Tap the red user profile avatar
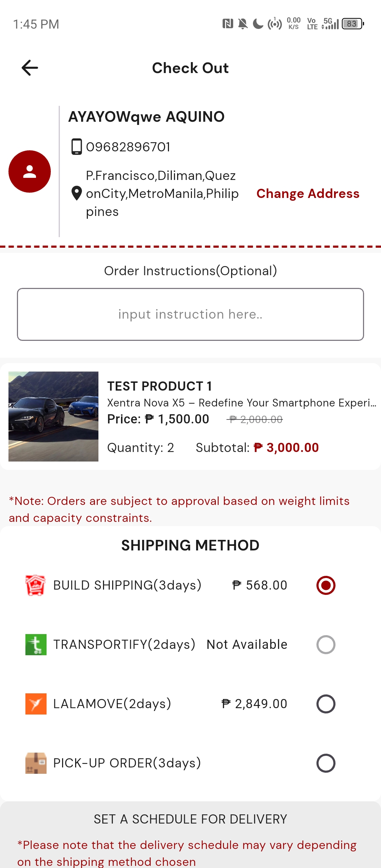Viewport: 381px width, 868px height. pyautogui.click(x=30, y=171)
